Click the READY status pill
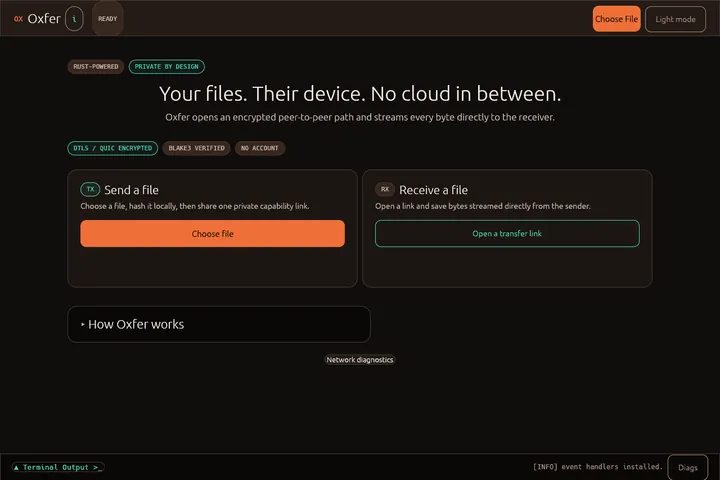 click(x=107, y=19)
